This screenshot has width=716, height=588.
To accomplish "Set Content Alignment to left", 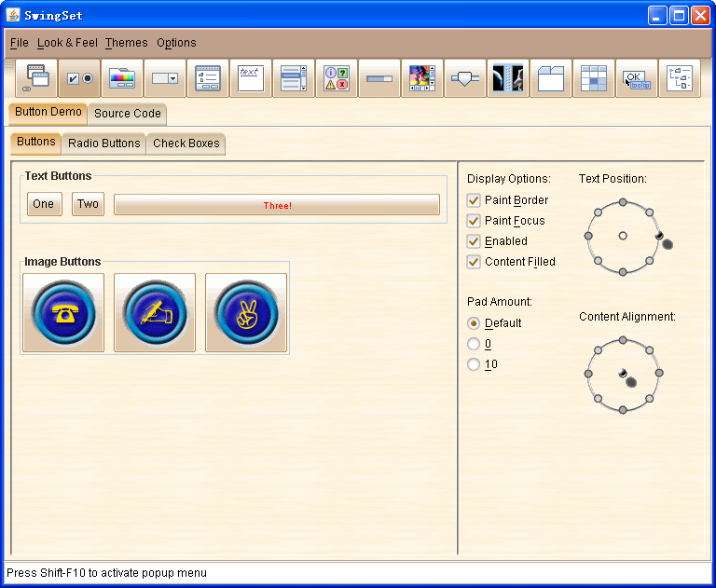I will [588, 374].
